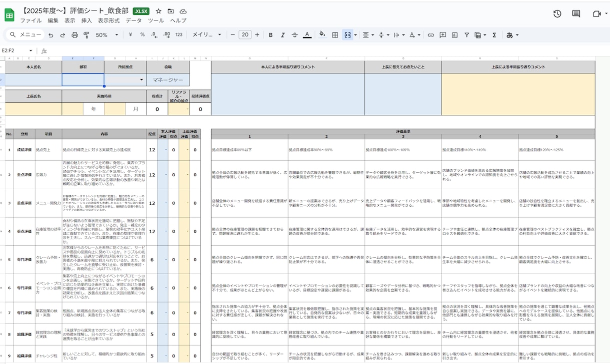Viewport: 610px width, 364px height.
Task: Open the 挿入 menu
Action: point(86,20)
